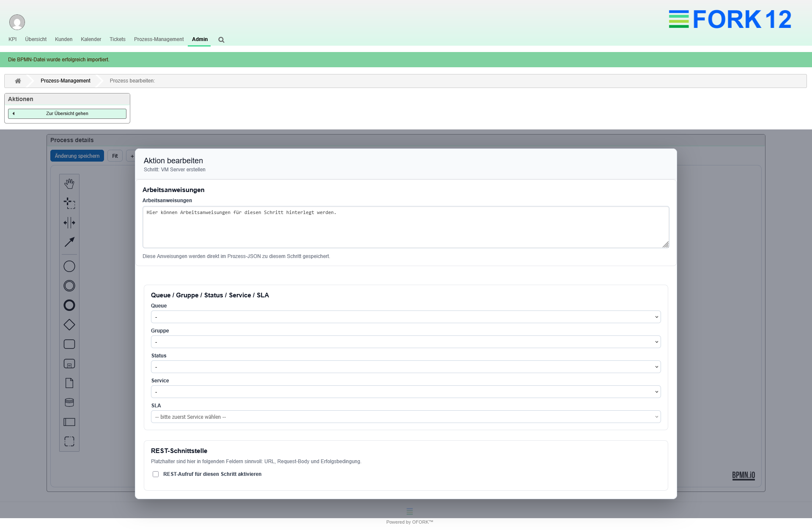Select the Space tool
This screenshot has width=812, height=530.
coord(69,222)
